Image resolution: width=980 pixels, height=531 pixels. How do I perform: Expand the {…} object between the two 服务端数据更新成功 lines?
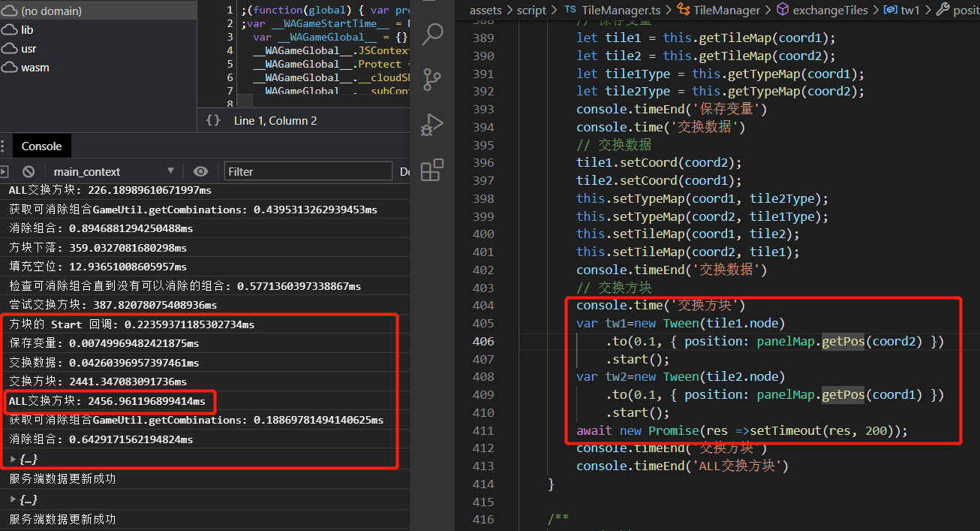point(14,499)
